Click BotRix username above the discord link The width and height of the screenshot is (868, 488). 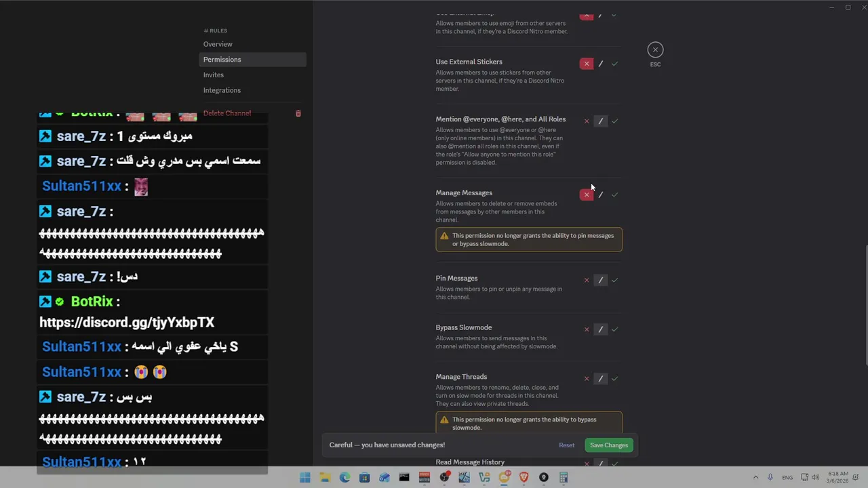pyautogui.click(x=92, y=302)
